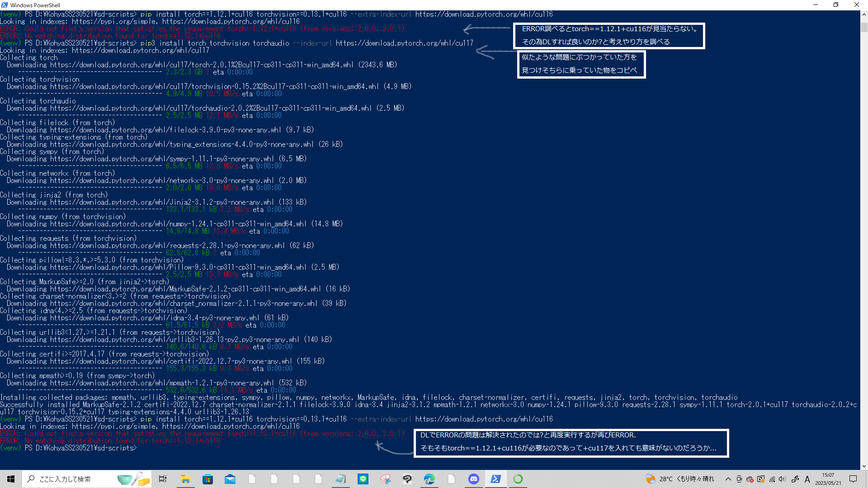Click the first 'ERROR: Could not find a version' line at top

pyautogui.click(x=203, y=28)
